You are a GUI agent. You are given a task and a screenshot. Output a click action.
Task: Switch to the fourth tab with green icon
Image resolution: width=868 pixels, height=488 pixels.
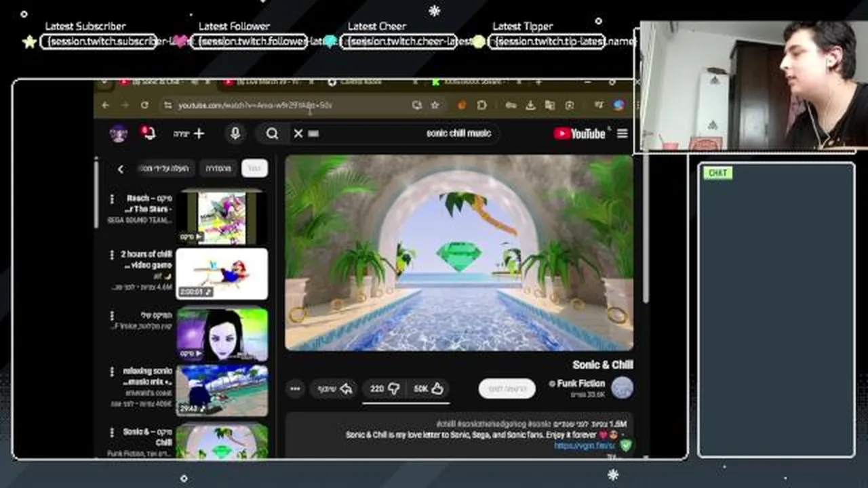[x=475, y=82]
